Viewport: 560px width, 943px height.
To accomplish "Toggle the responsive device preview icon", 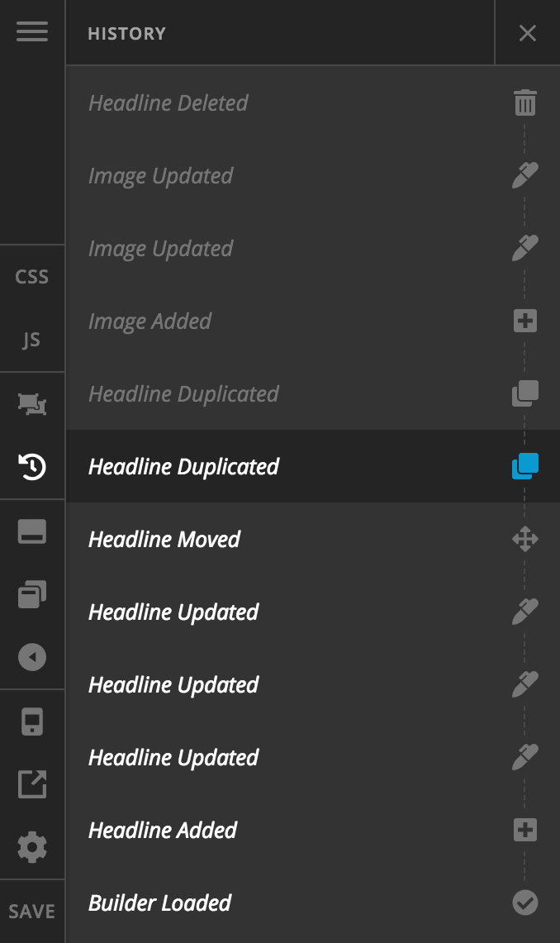I will (31, 722).
